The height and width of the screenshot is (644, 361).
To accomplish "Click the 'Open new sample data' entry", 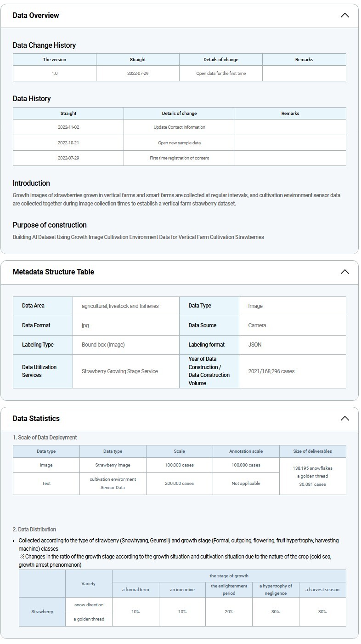I will [179, 142].
